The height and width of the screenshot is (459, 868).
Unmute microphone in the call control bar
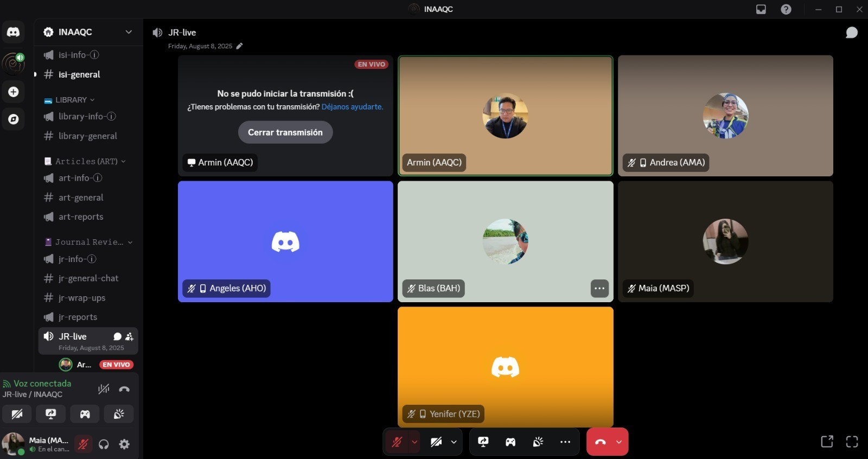[x=397, y=442]
